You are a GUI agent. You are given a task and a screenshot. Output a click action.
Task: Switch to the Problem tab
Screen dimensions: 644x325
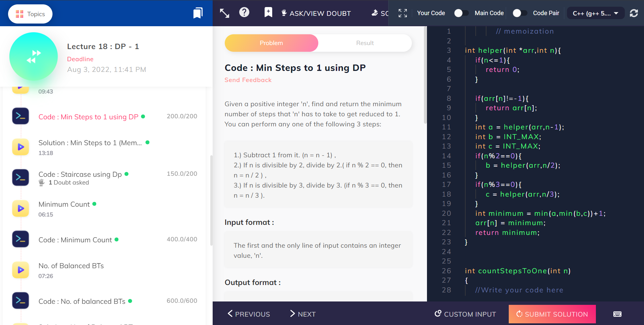coord(271,43)
